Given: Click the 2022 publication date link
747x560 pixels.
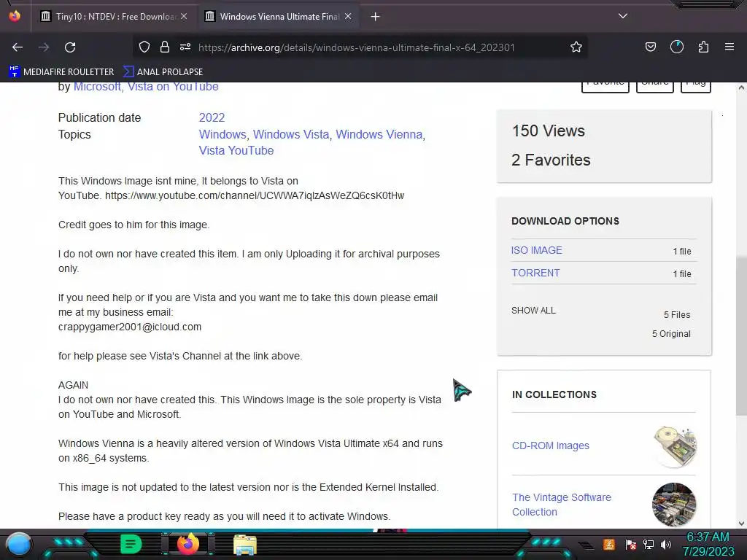Looking at the screenshot, I should point(212,117).
